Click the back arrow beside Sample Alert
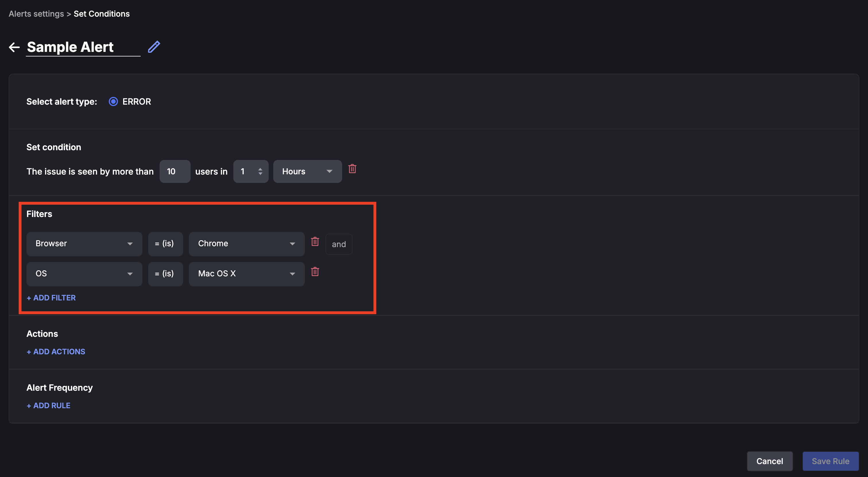868x477 pixels. coord(14,47)
